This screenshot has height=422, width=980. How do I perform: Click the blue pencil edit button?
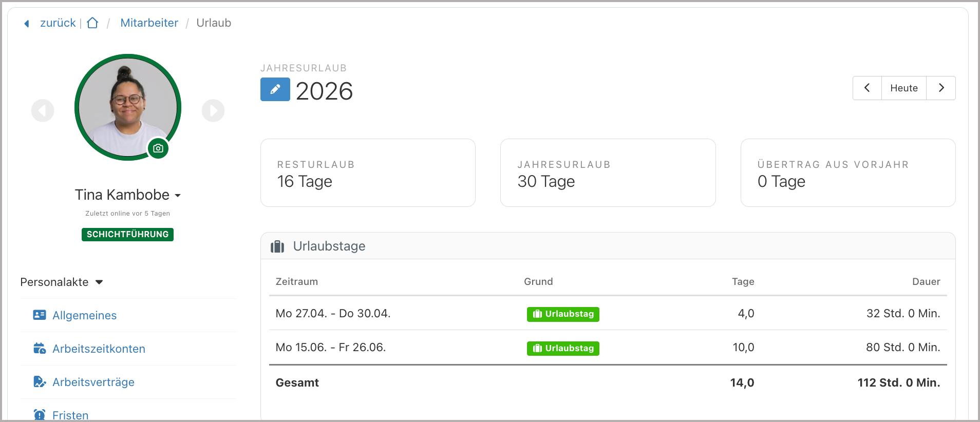pos(275,89)
